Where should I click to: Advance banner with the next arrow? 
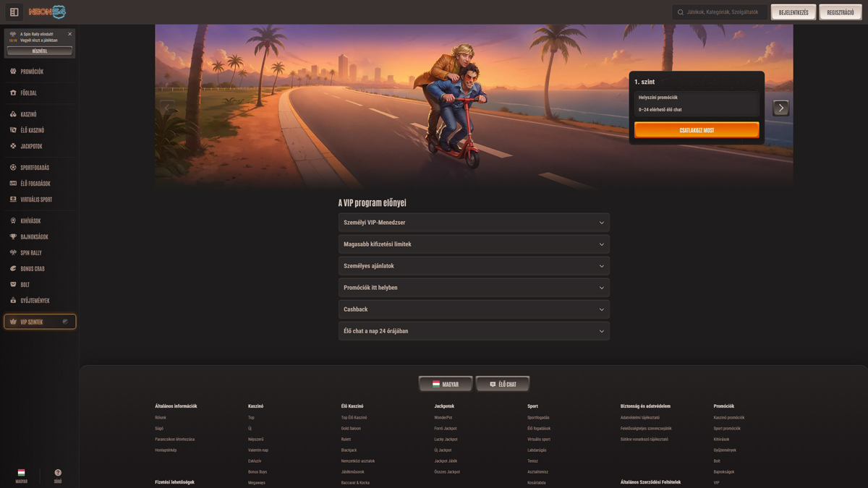pos(780,108)
